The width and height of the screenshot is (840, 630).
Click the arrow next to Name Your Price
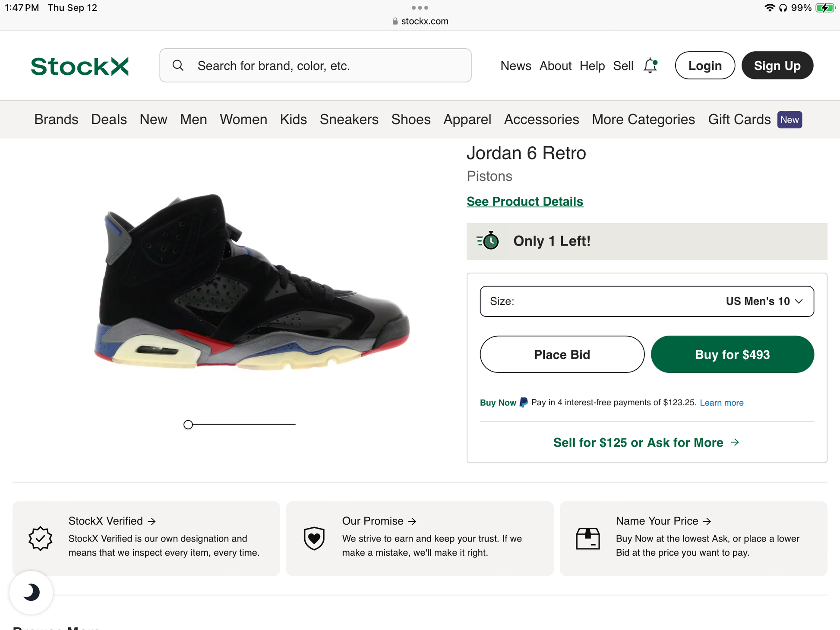click(708, 521)
